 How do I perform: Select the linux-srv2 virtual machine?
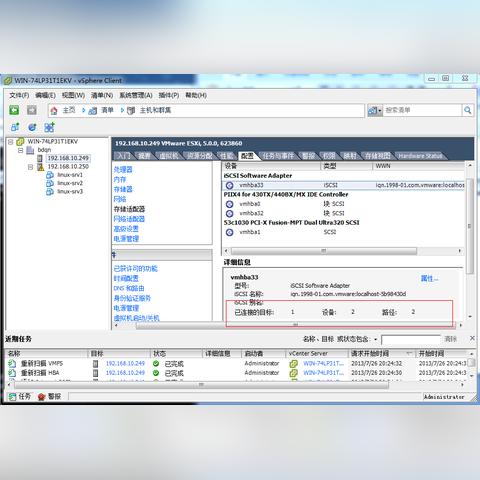70,183
